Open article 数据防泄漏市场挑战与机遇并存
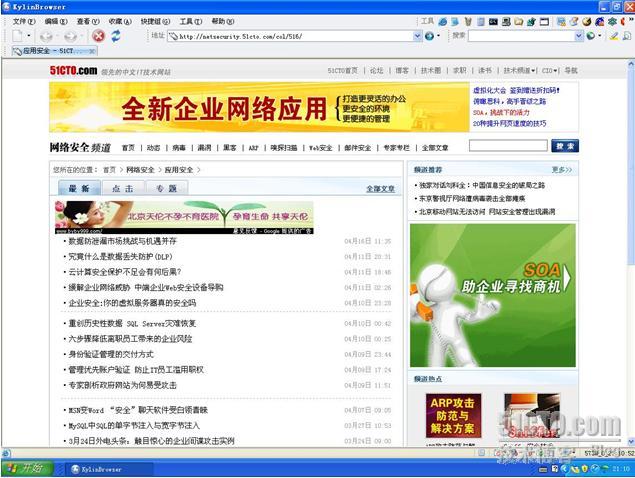 [x=123, y=241]
